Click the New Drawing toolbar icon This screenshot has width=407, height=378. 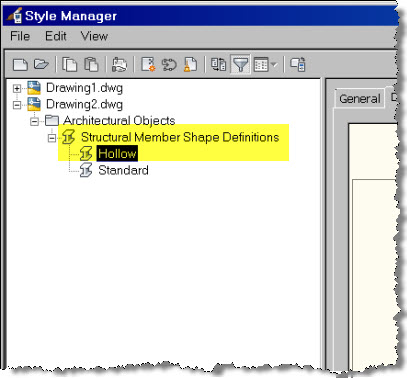[20, 64]
